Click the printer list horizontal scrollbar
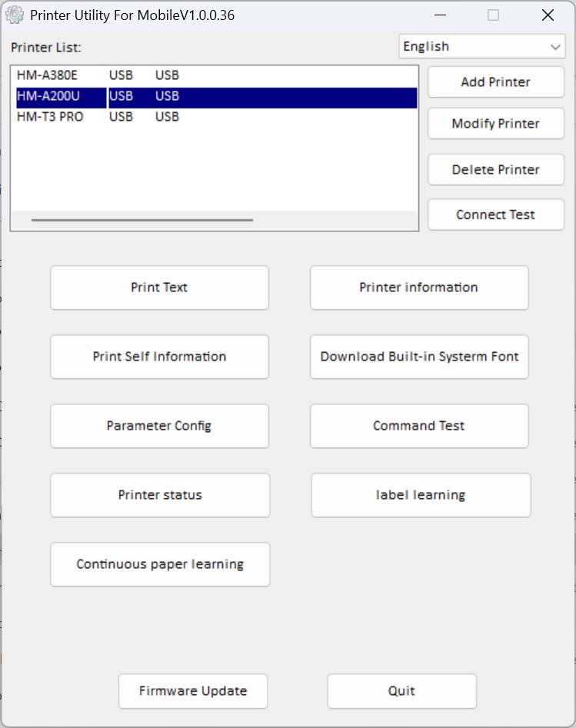The width and height of the screenshot is (576, 728). 142,220
